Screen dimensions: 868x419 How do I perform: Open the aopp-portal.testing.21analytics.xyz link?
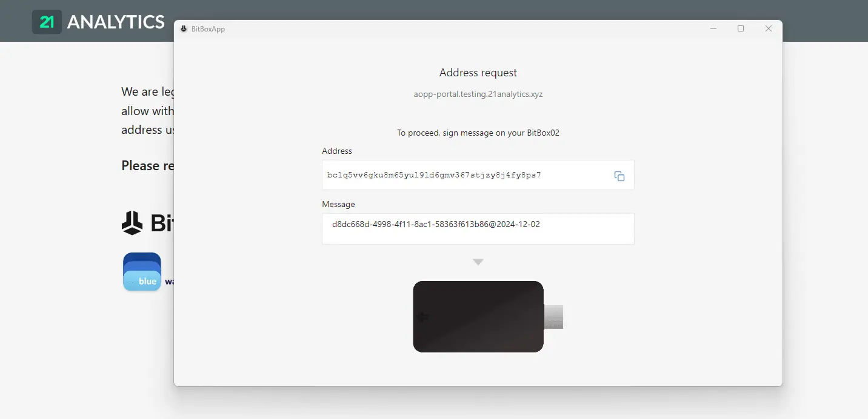pyautogui.click(x=478, y=94)
